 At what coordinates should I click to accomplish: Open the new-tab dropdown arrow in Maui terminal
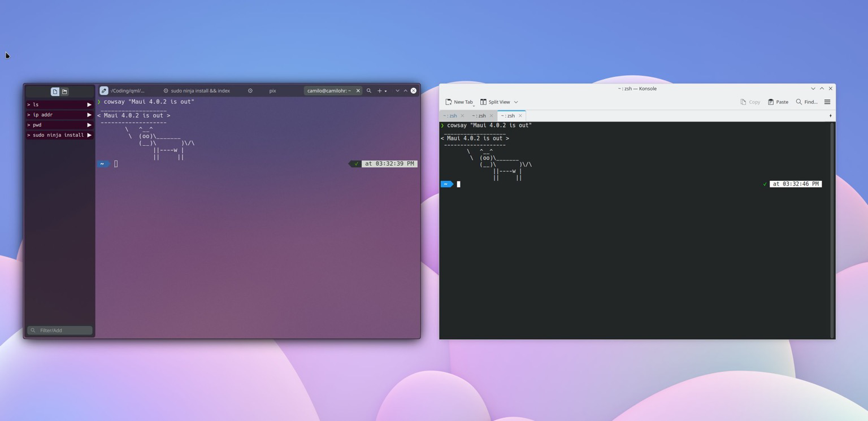pyautogui.click(x=386, y=91)
